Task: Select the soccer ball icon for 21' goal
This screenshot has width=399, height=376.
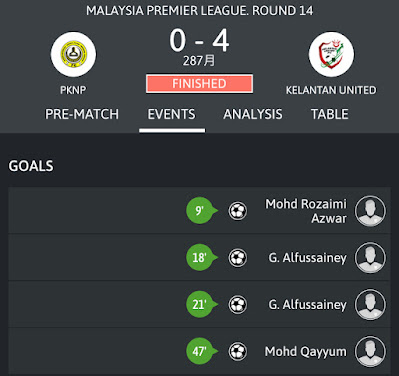Action: pyautogui.click(x=238, y=305)
